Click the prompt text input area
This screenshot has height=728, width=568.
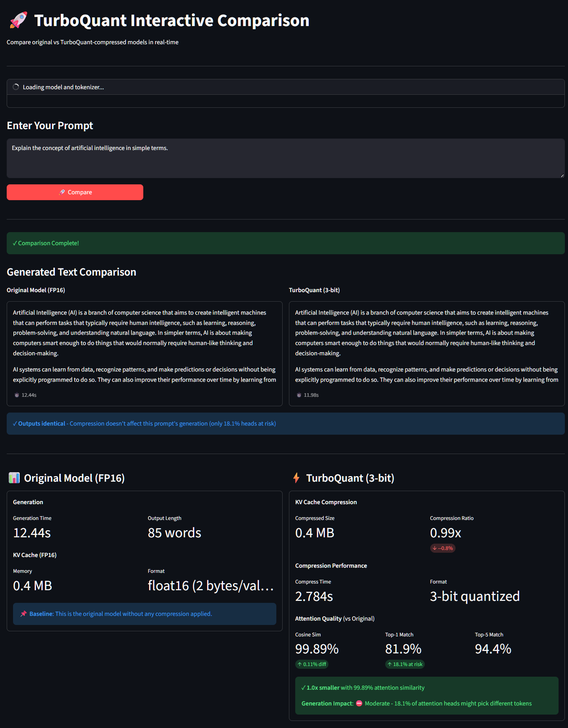(x=285, y=158)
